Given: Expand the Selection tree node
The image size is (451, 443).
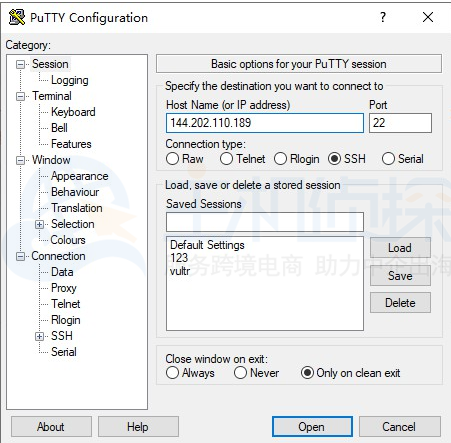Looking at the screenshot, I should 39,224.
